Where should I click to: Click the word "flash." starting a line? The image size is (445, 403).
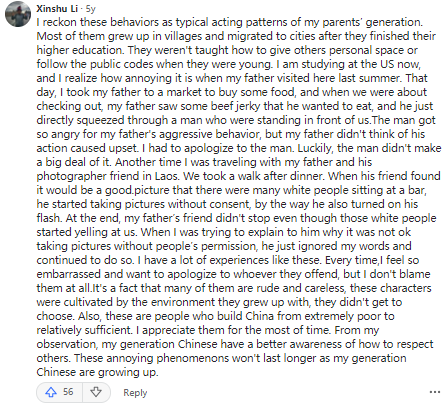49,218
